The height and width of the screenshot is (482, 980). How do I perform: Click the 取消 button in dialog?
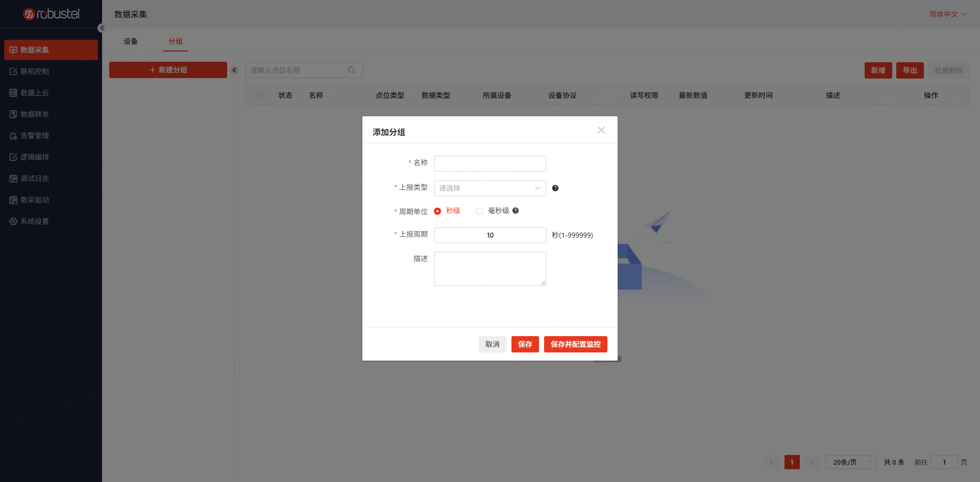(x=492, y=344)
